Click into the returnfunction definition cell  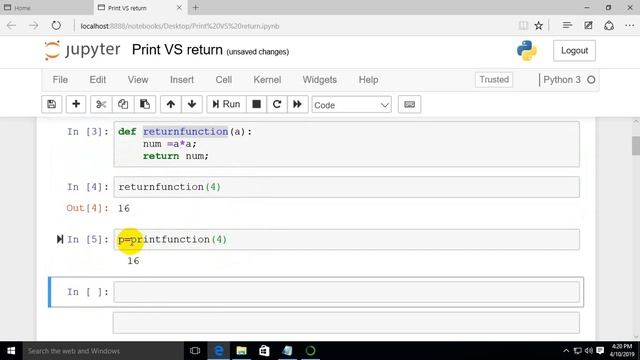pos(346,144)
